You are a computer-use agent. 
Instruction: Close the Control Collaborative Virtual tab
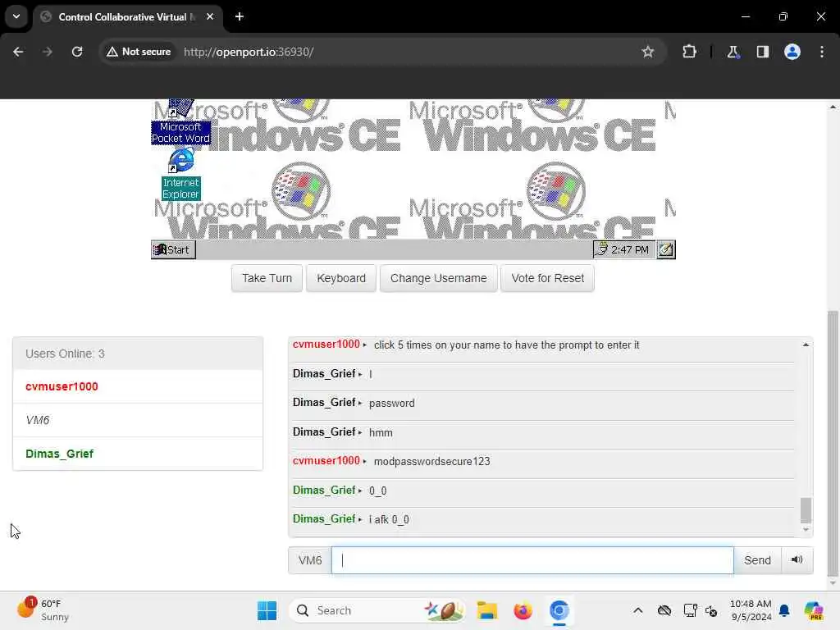[x=210, y=16]
